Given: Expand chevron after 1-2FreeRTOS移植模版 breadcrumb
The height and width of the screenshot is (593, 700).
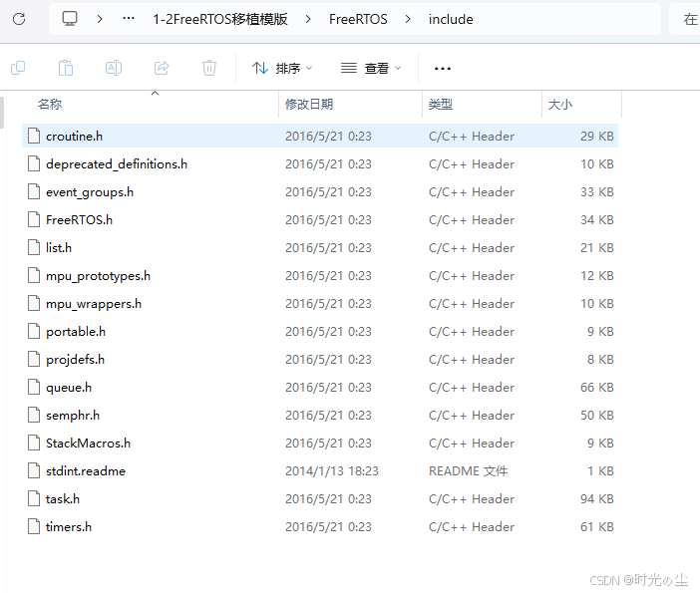Looking at the screenshot, I should [308, 19].
